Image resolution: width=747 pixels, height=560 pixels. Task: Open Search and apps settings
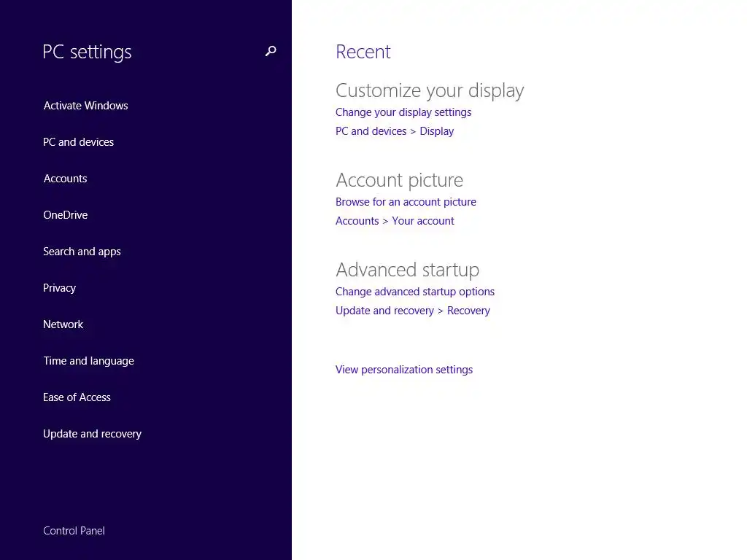(82, 252)
